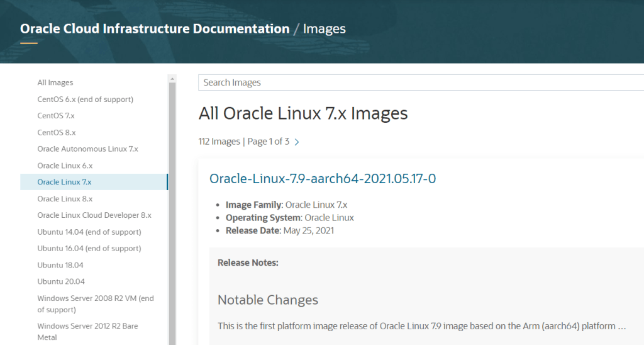Viewport: 644px width, 345px height.
Task: Select Windows Server 2012 R2 Bare Metal
Action: pos(87,331)
